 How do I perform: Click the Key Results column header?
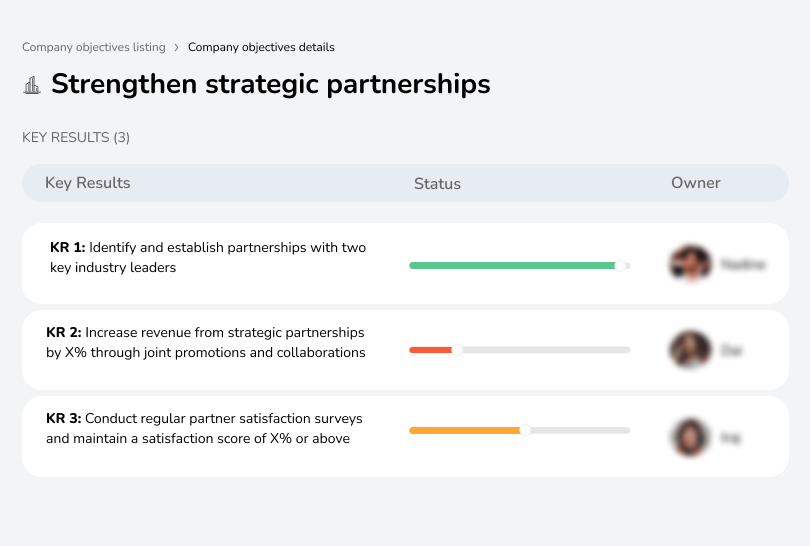[87, 183]
